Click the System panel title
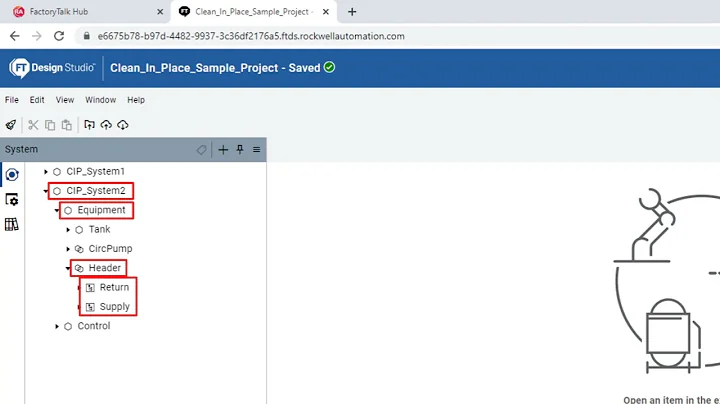 click(22, 150)
